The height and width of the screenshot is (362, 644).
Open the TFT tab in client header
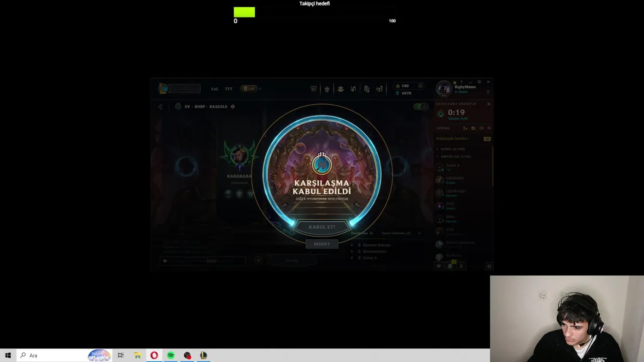point(229,89)
